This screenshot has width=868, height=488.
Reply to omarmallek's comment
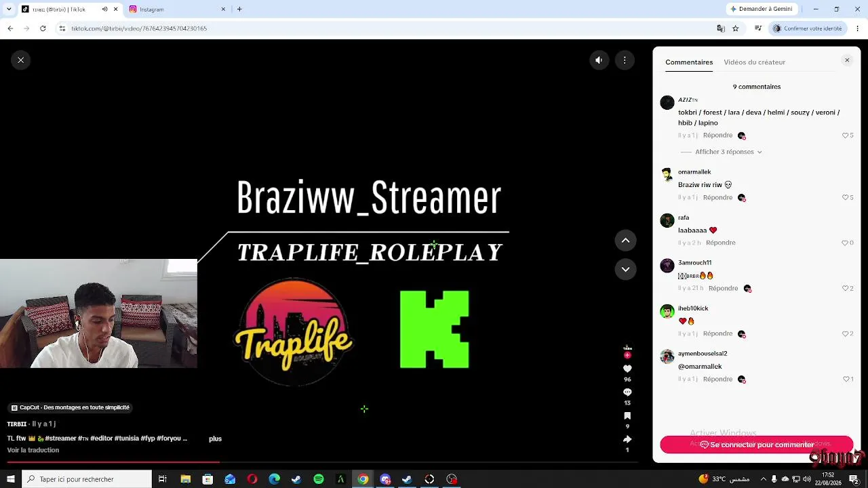point(717,197)
